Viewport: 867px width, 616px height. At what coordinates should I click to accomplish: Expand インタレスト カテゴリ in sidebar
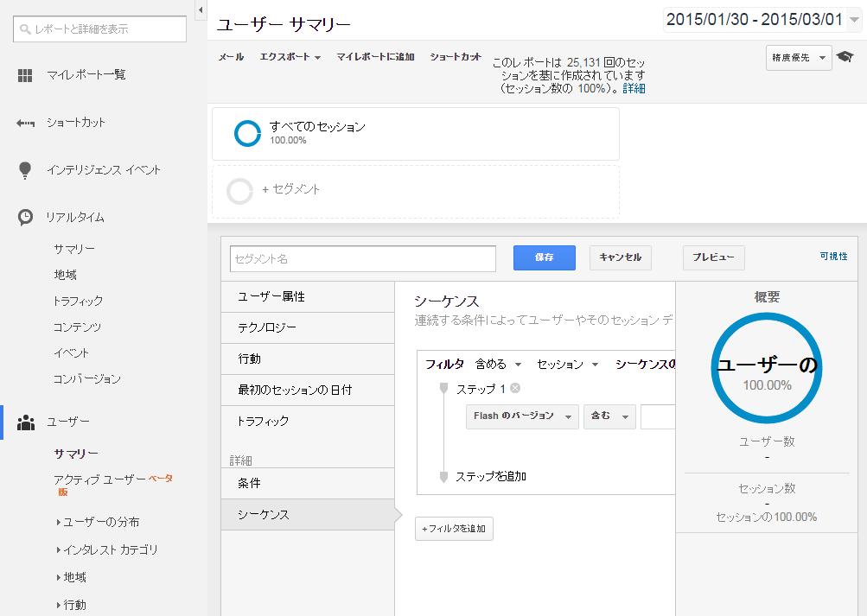coord(107,549)
